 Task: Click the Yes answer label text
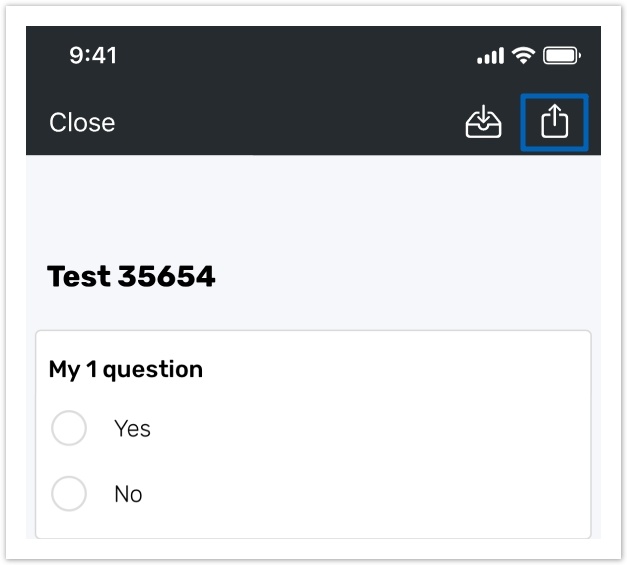tap(132, 429)
